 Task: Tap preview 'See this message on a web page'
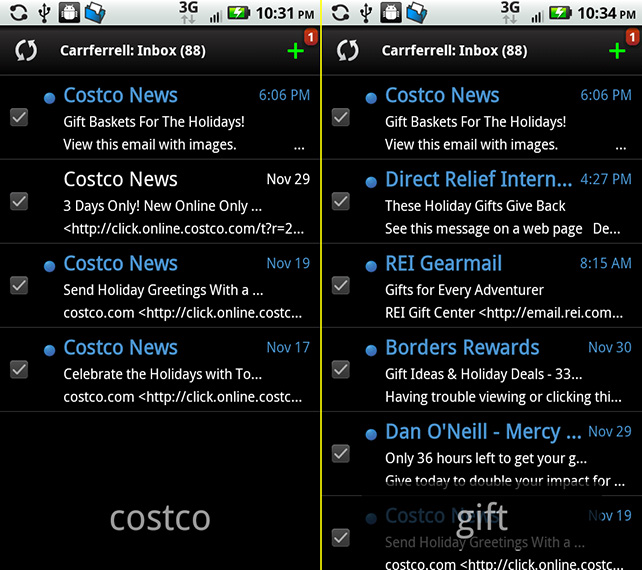pyautogui.click(x=484, y=229)
